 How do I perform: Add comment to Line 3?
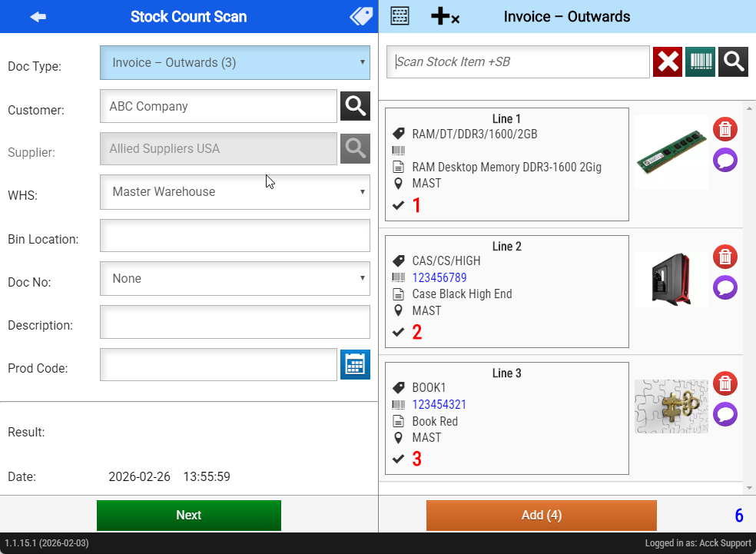pyautogui.click(x=725, y=414)
